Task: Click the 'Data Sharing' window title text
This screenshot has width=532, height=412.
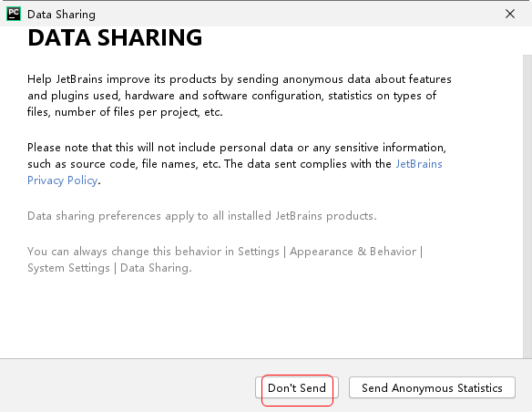Action: pyautogui.click(x=61, y=15)
